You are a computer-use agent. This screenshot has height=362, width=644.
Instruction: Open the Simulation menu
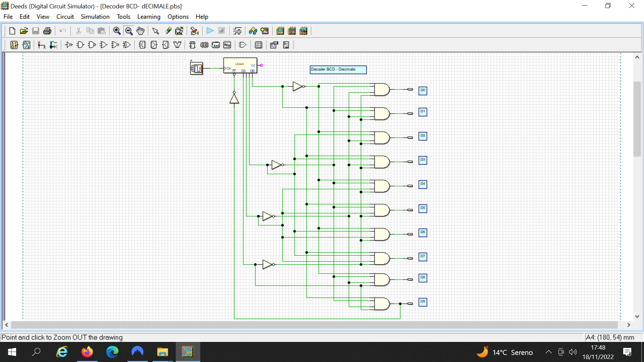coord(95,17)
